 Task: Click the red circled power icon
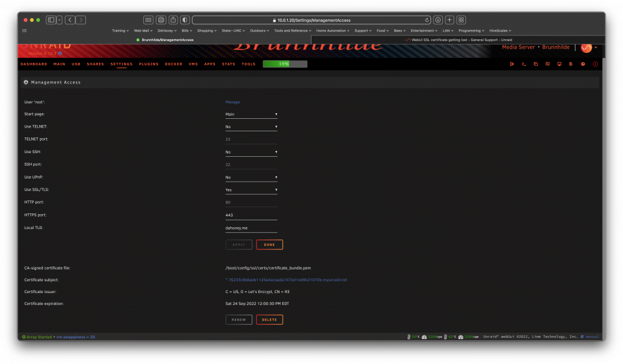[x=595, y=64]
